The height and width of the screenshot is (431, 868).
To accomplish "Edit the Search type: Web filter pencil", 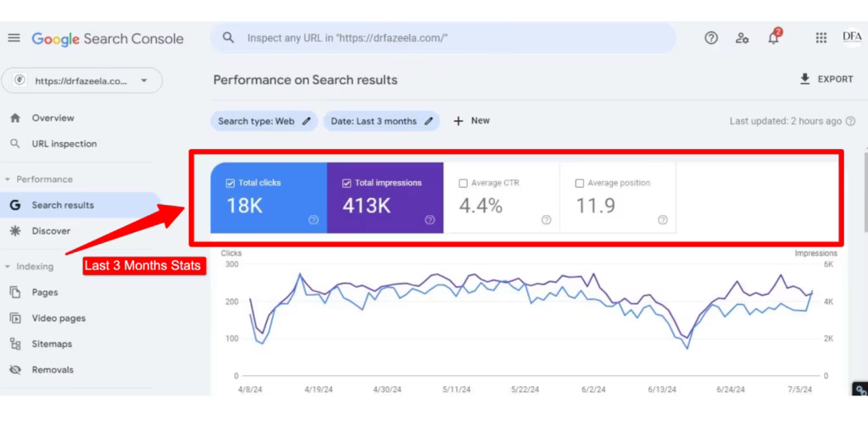I will [307, 121].
